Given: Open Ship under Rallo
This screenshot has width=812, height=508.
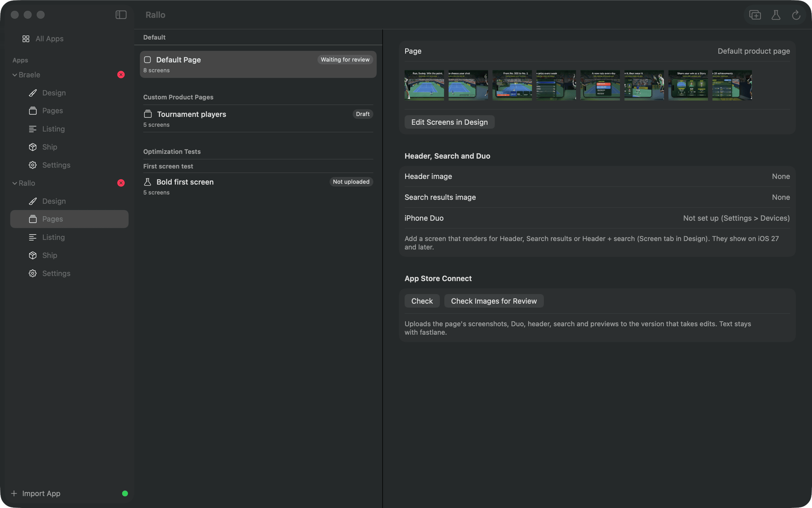Looking at the screenshot, I should coord(69,255).
